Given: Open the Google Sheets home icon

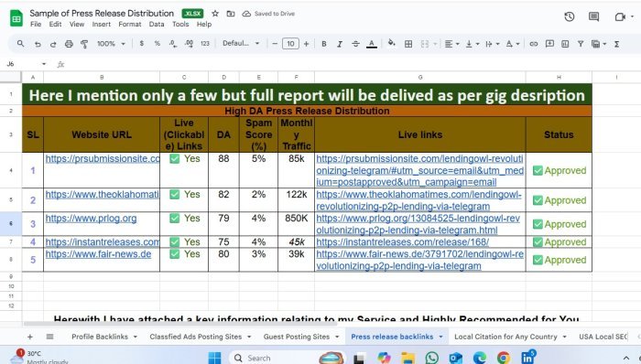Looking at the screenshot, I should coord(16,18).
